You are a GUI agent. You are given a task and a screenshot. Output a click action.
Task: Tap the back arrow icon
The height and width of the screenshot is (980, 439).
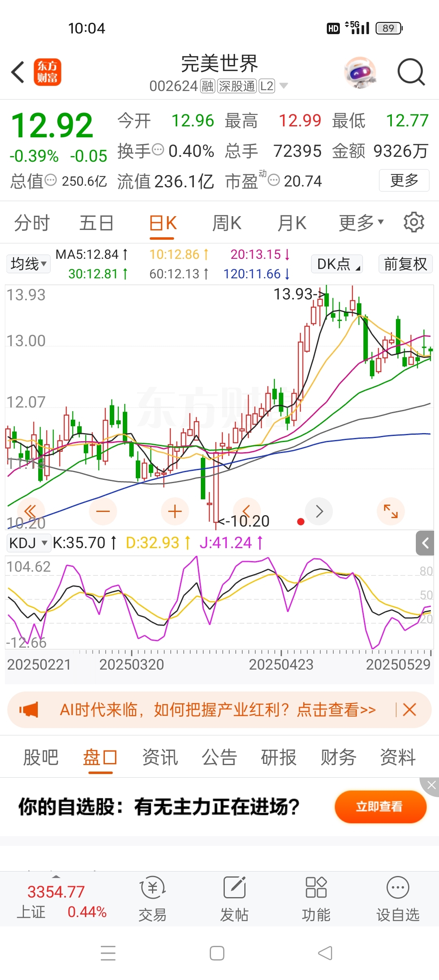point(18,72)
